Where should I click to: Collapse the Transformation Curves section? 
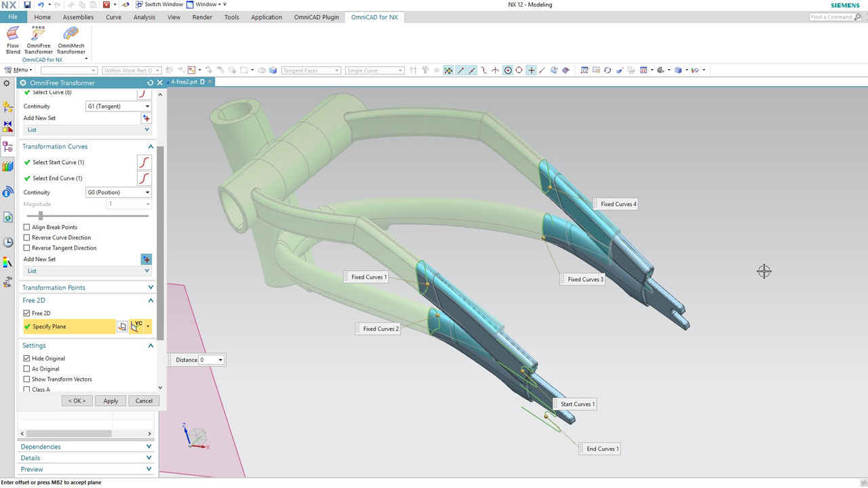point(151,146)
